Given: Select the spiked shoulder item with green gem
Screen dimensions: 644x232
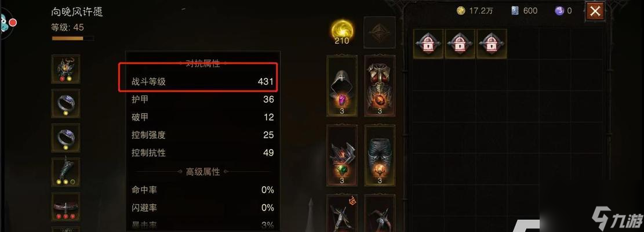Looking at the screenshot, I should [x=342, y=155].
